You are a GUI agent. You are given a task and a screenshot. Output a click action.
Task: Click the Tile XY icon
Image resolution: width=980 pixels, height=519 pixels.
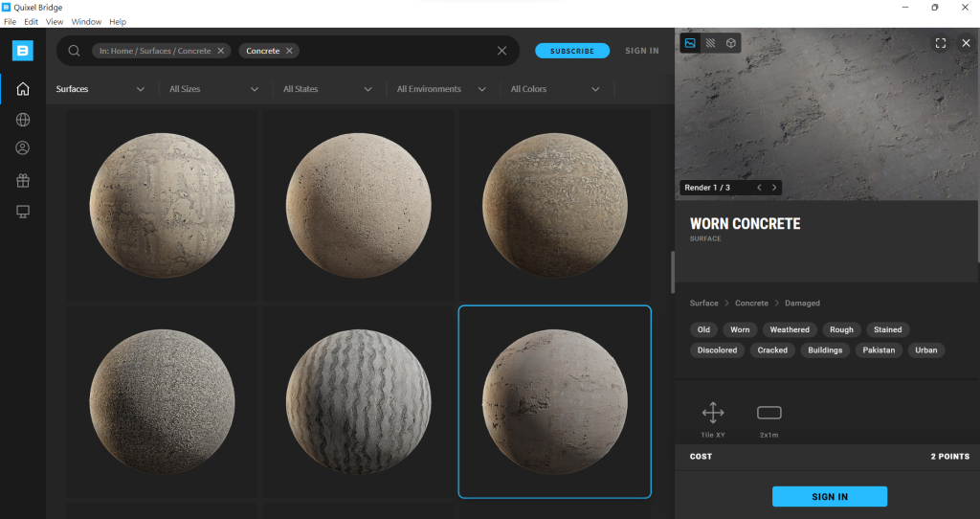pos(712,413)
